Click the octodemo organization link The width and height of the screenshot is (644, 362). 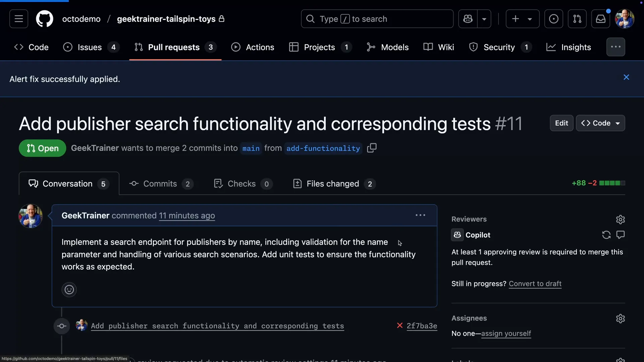tap(81, 19)
